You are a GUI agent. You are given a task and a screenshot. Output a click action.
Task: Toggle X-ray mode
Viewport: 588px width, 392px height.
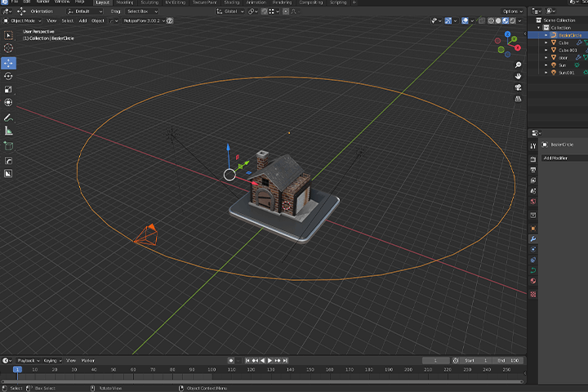(x=482, y=20)
